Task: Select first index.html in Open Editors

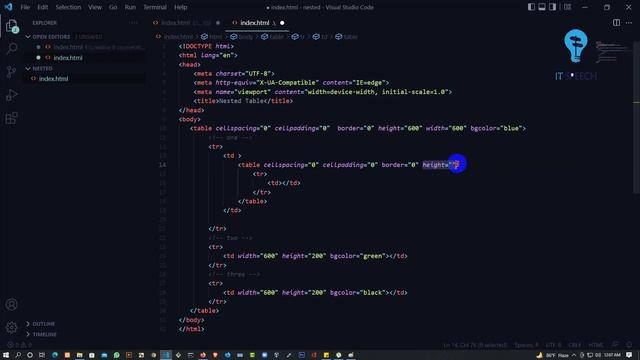Action: pos(68,47)
